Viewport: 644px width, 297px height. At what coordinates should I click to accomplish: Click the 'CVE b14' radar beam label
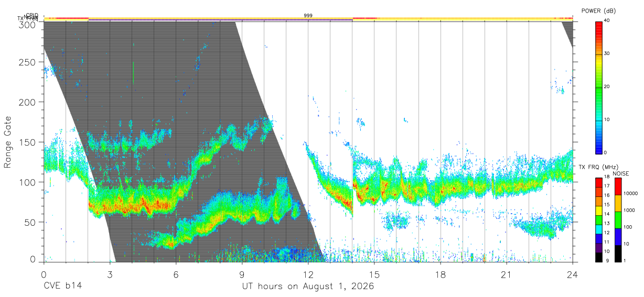62,287
